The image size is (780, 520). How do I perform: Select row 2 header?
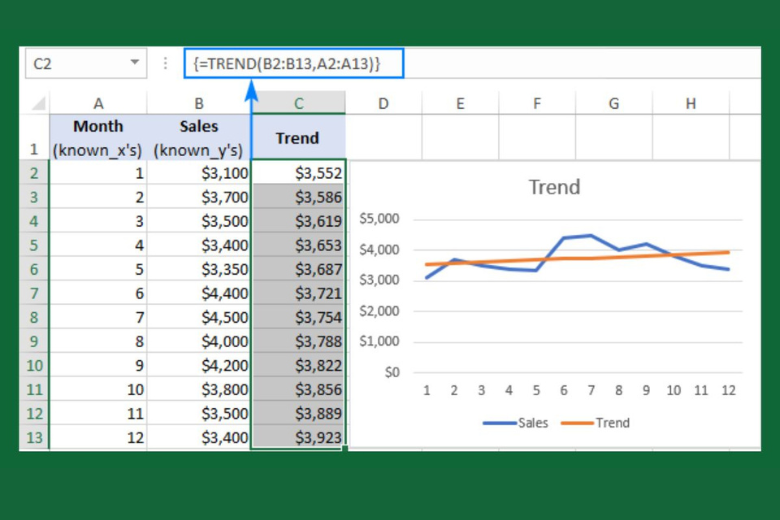[34, 173]
